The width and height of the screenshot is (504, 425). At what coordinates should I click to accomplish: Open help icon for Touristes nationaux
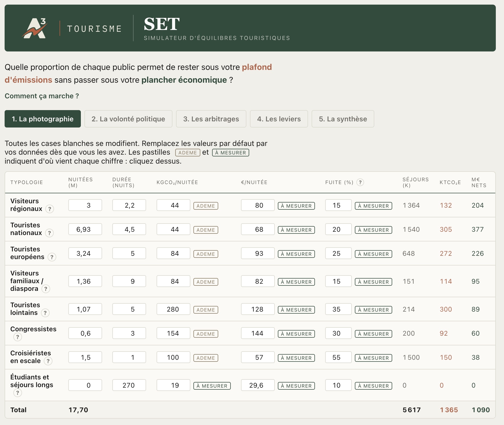[49, 233]
